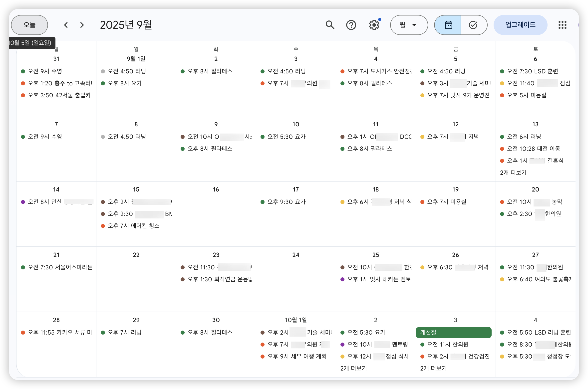The width and height of the screenshot is (588, 389).
Task: Go to the next month arrow
Action: coord(82,25)
